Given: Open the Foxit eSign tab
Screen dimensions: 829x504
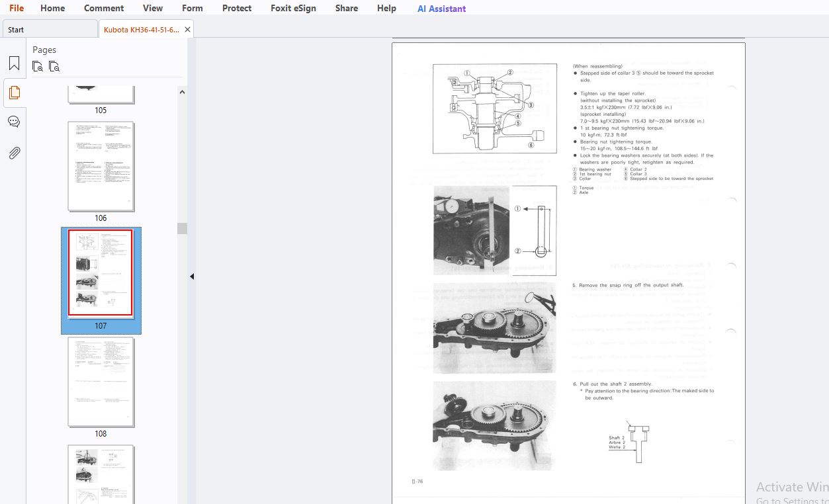Looking at the screenshot, I should (293, 8).
